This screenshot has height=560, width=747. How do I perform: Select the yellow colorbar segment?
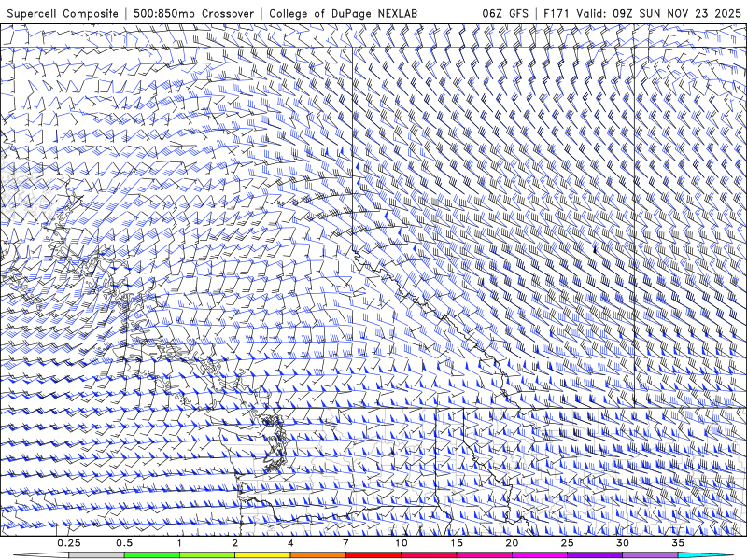[262, 555]
